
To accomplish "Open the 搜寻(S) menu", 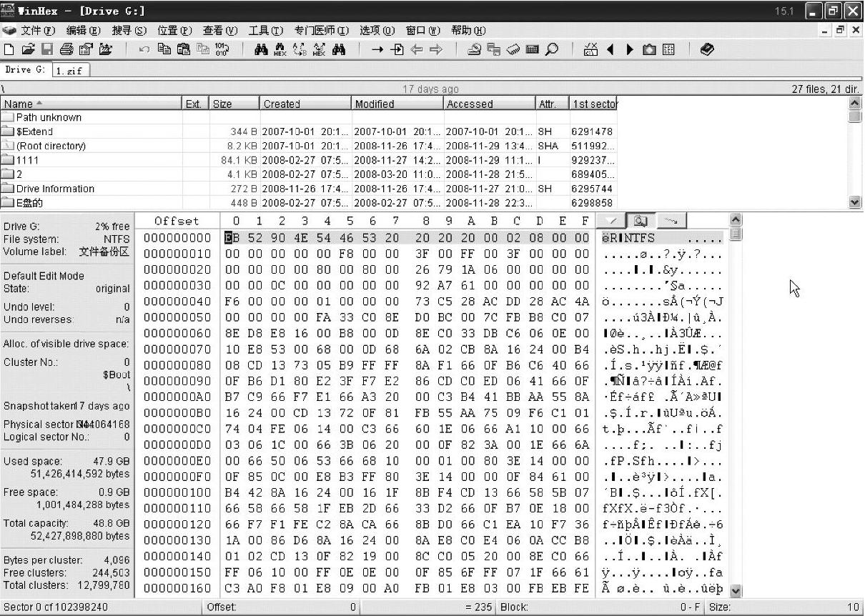I will [129, 31].
